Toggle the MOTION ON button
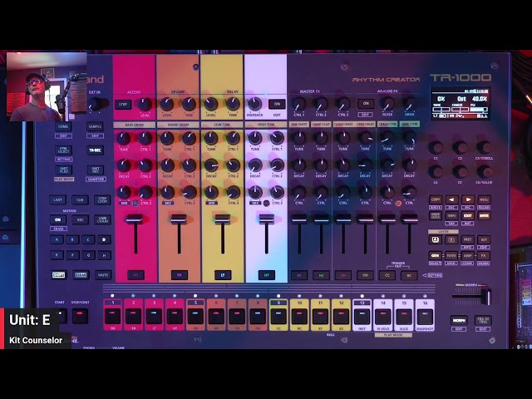 pos(57,219)
